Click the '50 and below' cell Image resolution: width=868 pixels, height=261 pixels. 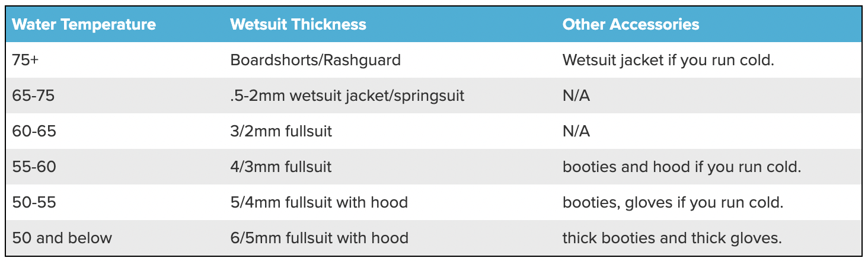click(62, 238)
